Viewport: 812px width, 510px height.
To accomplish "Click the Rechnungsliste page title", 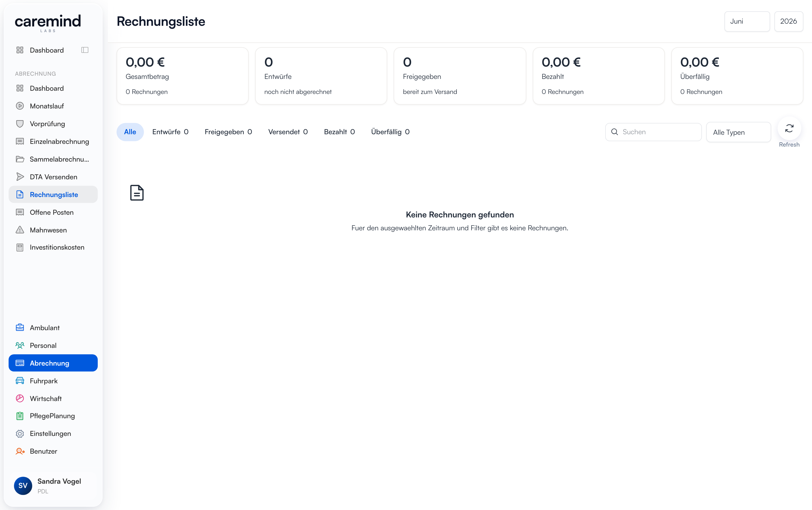I will [x=161, y=21].
